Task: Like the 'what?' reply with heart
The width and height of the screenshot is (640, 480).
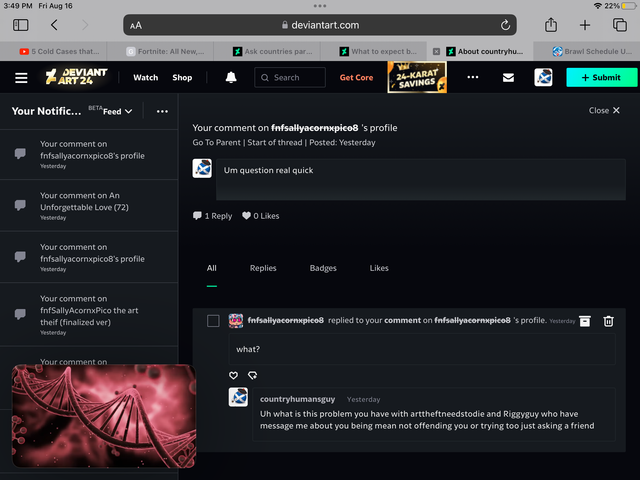Action: click(233, 376)
